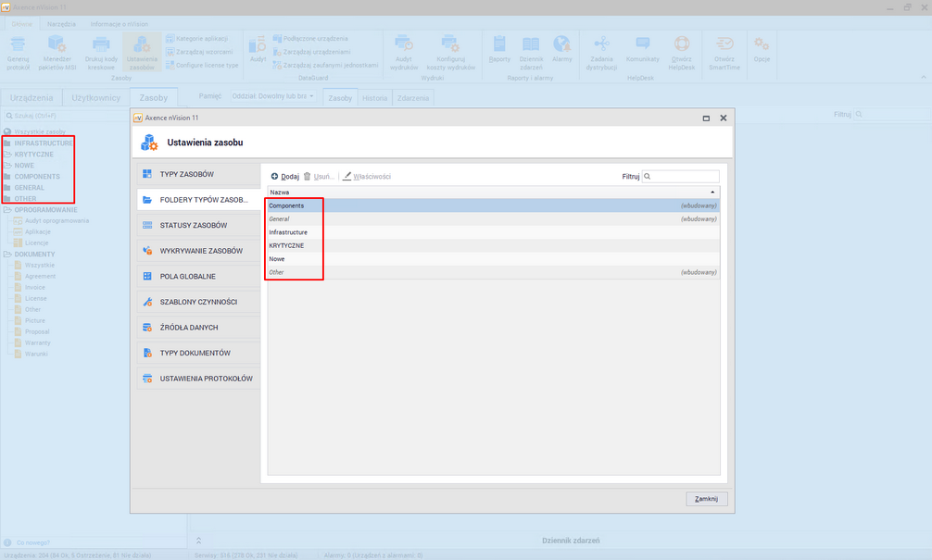Select the Statusy zasobów section icon

[x=147, y=225]
